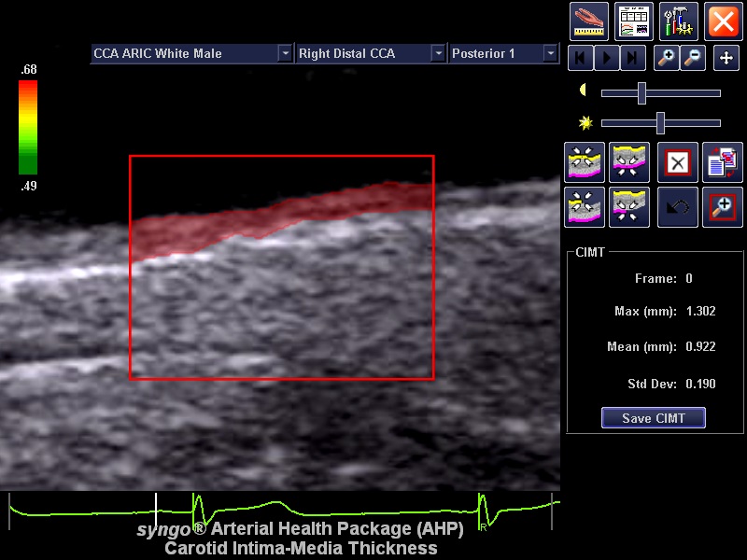Click the zoom in magnifier
The width and height of the screenshot is (747, 560).
(666, 58)
